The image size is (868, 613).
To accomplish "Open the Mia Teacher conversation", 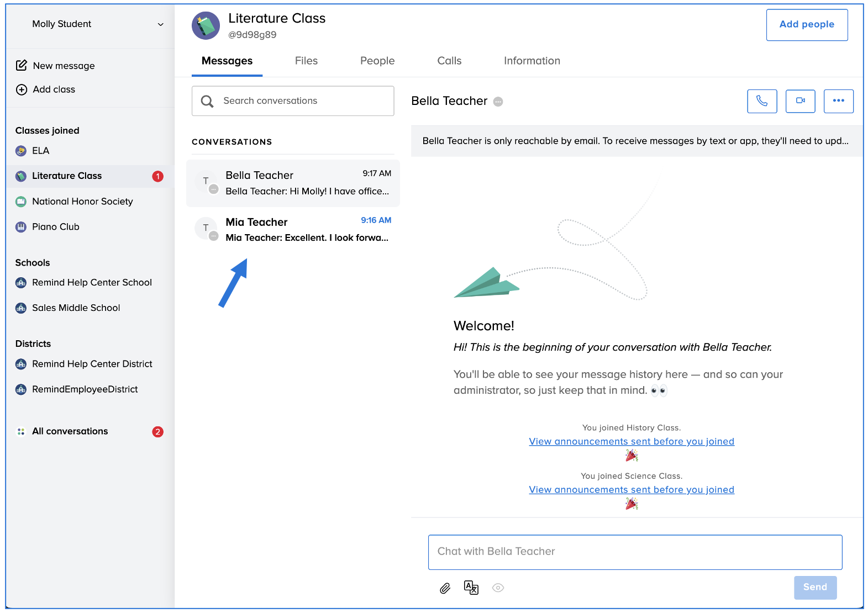I will 293,230.
